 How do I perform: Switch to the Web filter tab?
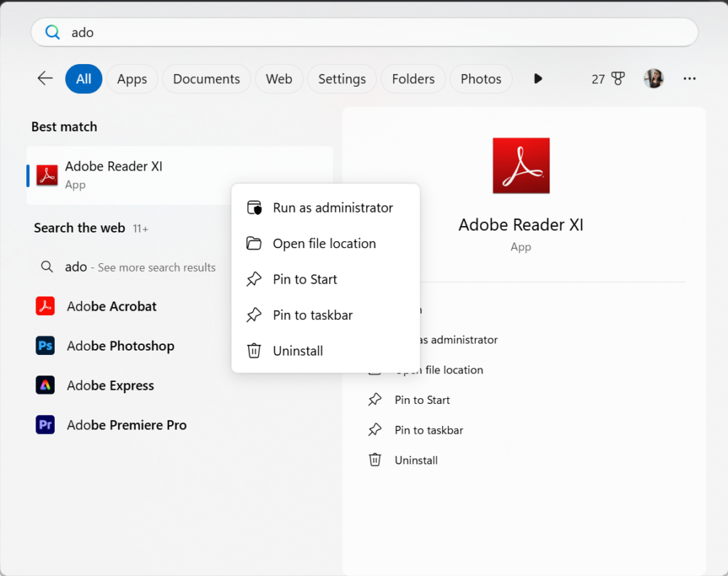(279, 79)
